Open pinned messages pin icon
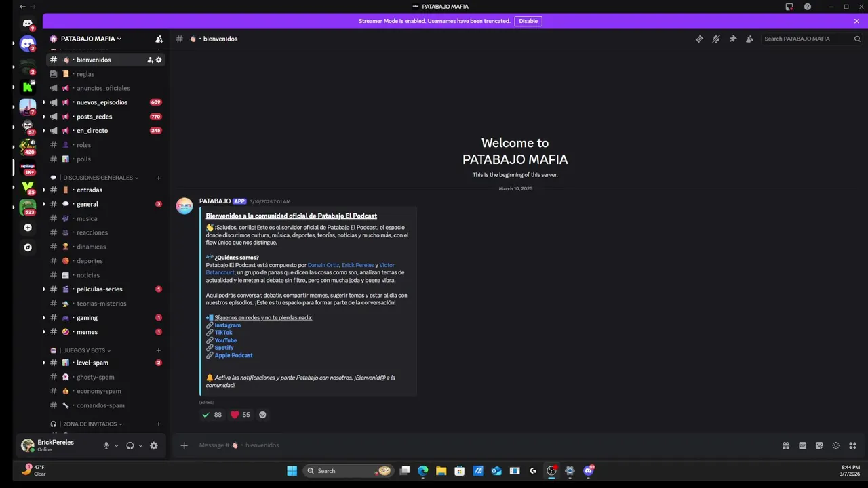Viewport: 868px width, 488px height. tap(732, 39)
